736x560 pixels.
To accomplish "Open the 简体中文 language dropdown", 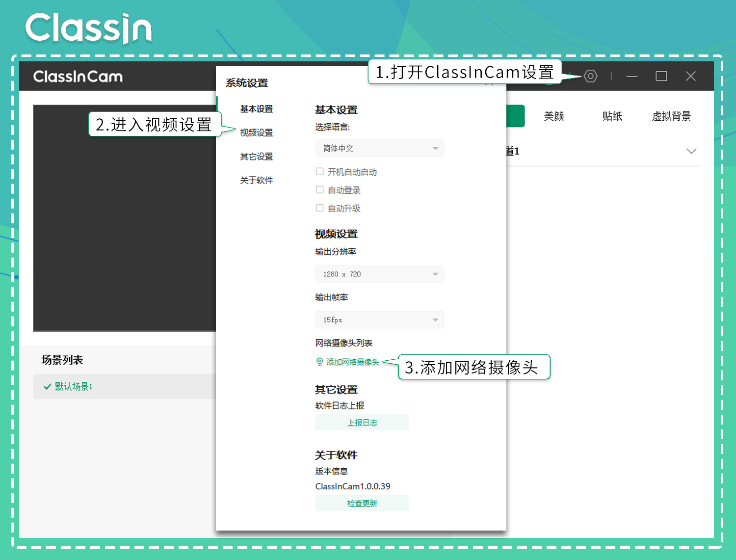I will coord(380,148).
